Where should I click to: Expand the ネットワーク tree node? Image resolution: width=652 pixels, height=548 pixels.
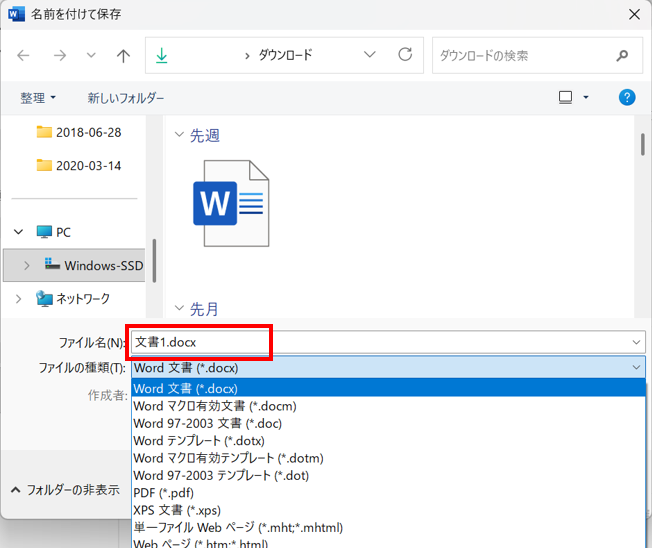click(18, 298)
